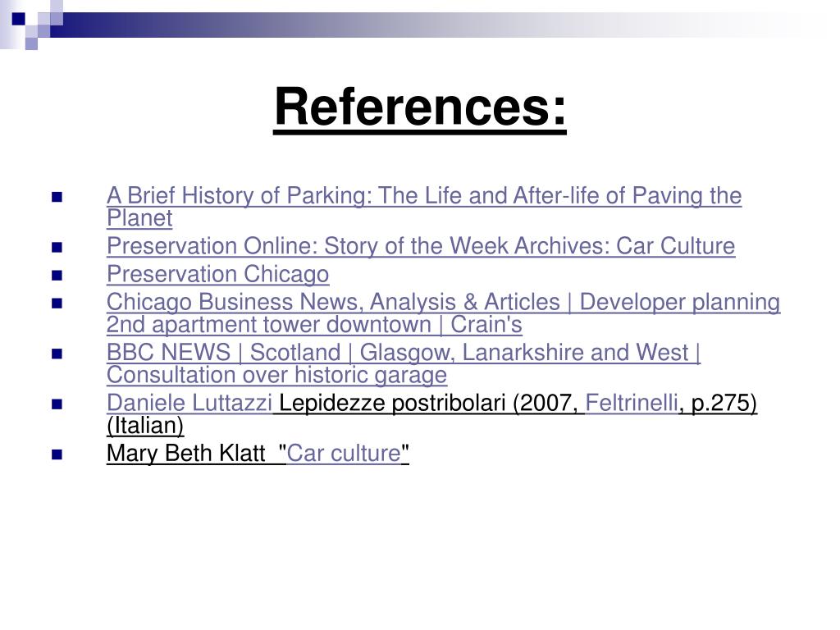The height and width of the screenshot is (630, 840).
Task: Click the Feltrinelli publisher link
Action: [x=631, y=403]
